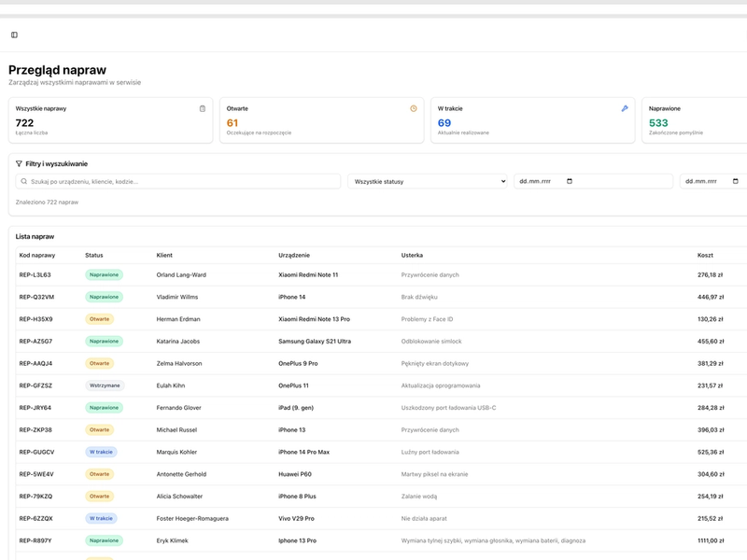Screen dimensions: 747x560
Task: Click wrench icon in W trakcie card
Action: [625, 108]
